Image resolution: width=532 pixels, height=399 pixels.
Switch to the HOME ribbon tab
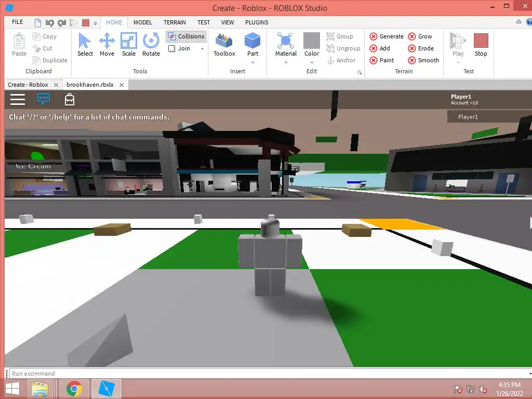click(x=114, y=22)
